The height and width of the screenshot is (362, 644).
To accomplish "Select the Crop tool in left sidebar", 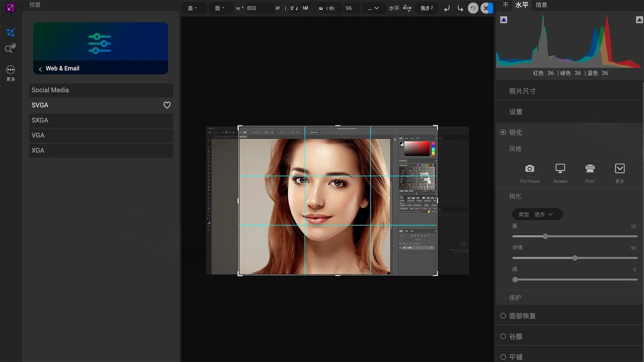I will click(11, 33).
